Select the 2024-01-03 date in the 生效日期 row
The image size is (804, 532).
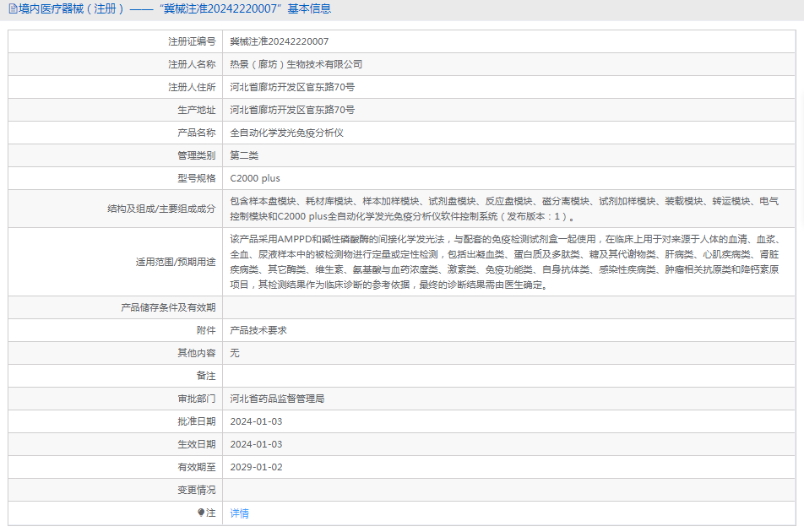(x=256, y=444)
